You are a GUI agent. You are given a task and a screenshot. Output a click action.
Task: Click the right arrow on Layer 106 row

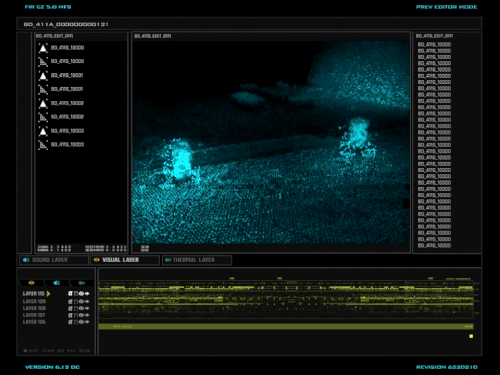click(87, 322)
